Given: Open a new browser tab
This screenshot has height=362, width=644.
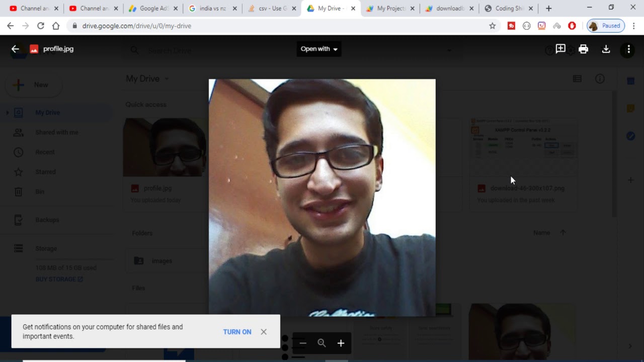Looking at the screenshot, I should pos(548,9).
